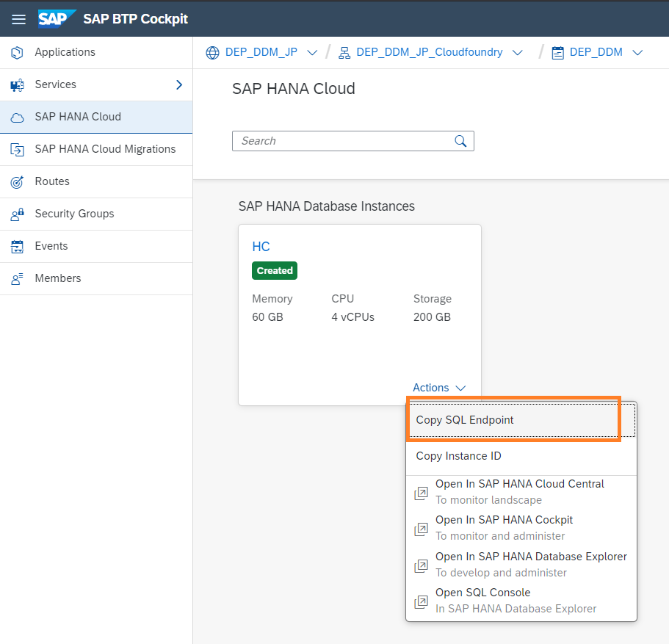Click the SAP logo
669x644 pixels.
click(57, 19)
